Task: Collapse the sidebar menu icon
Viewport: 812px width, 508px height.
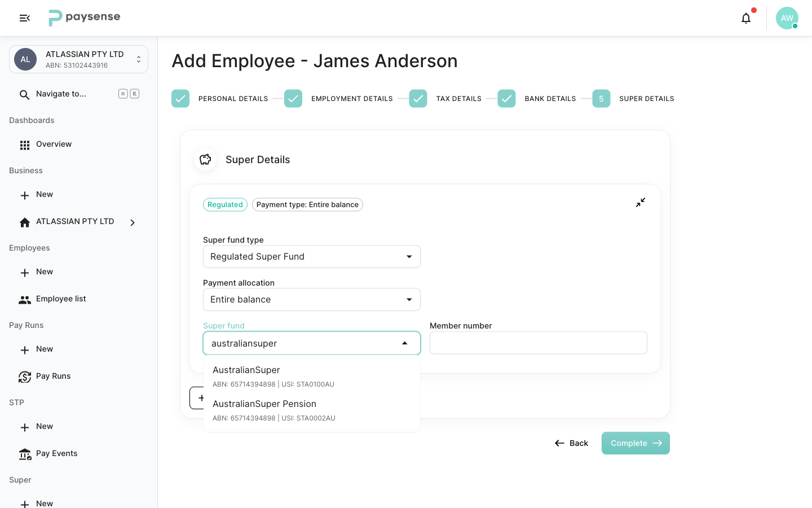Action: point(25,18)
